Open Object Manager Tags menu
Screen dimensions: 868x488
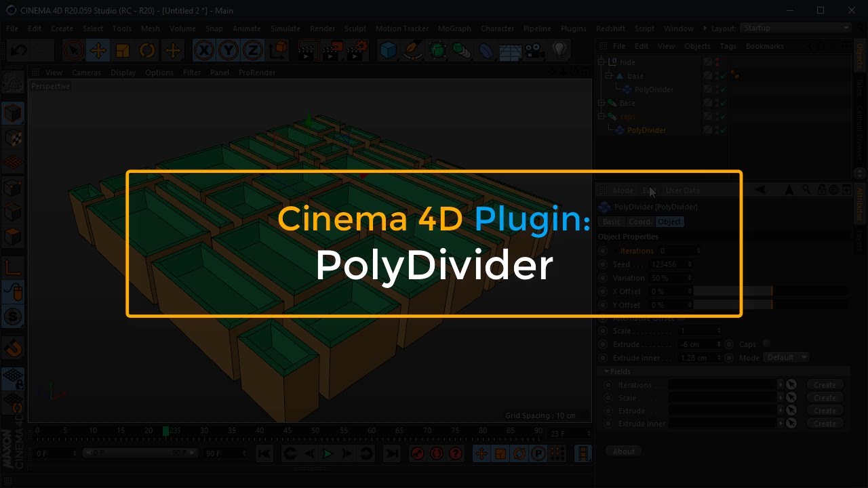click(728, 46)
